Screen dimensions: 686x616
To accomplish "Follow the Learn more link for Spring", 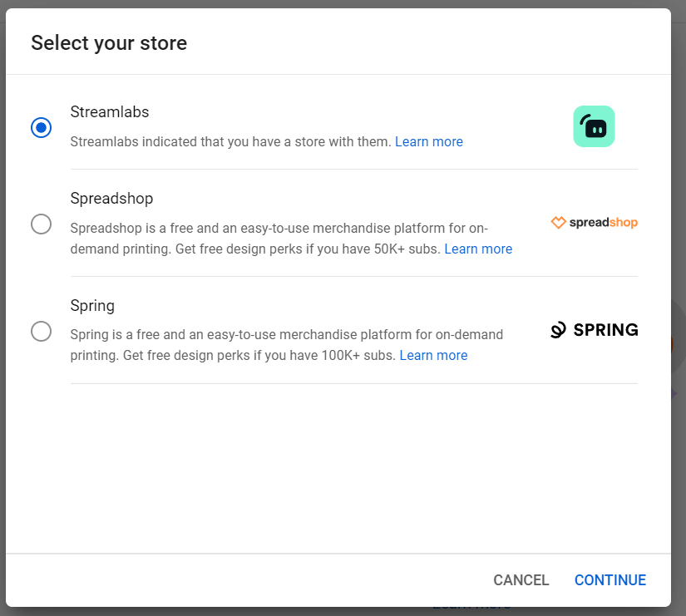I will pyautogui.click(x=433, y=356).
